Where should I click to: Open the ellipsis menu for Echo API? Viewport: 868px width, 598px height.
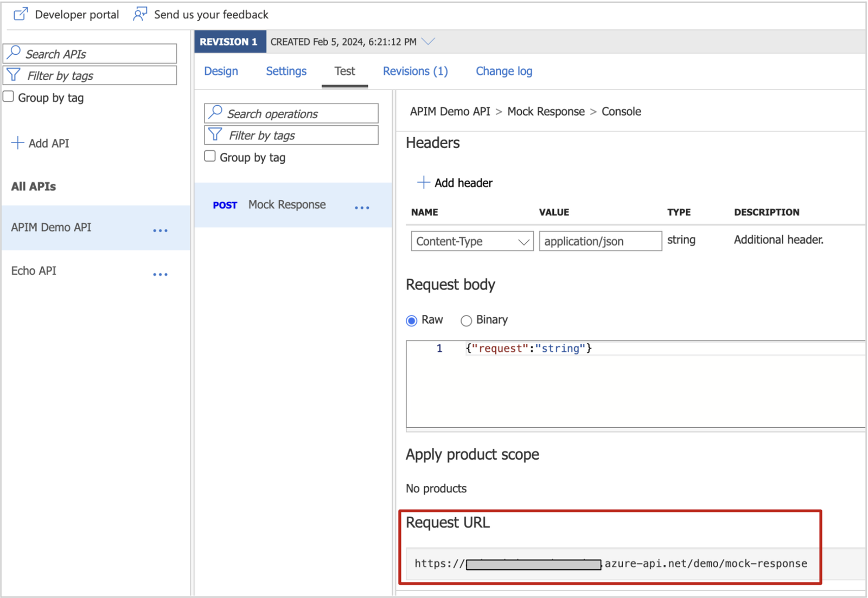160,274
